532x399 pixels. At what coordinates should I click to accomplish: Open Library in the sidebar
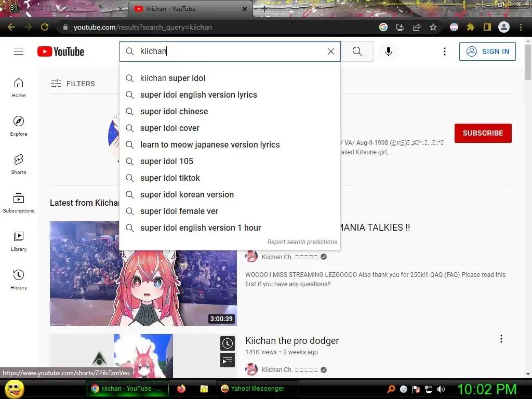pos(19,241)
